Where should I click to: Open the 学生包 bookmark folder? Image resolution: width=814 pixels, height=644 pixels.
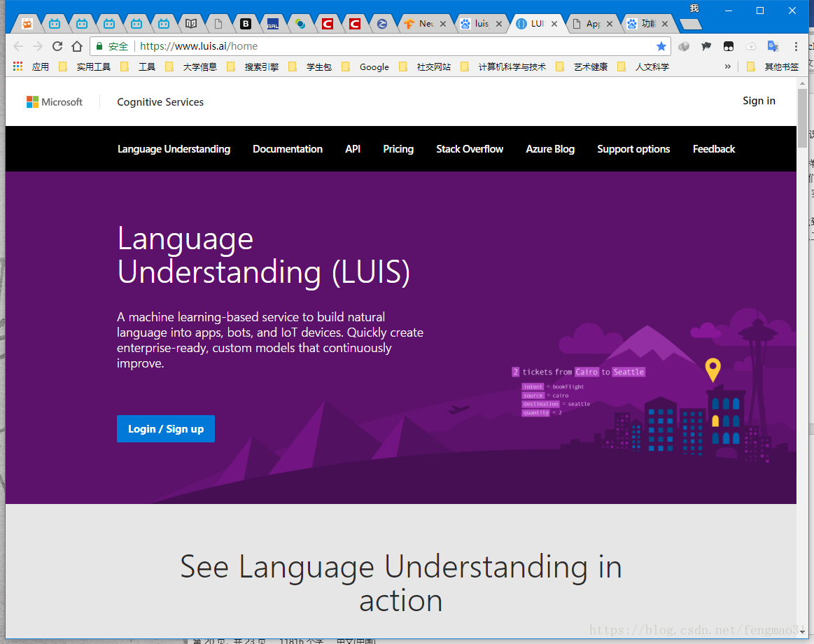click(311, 66)
